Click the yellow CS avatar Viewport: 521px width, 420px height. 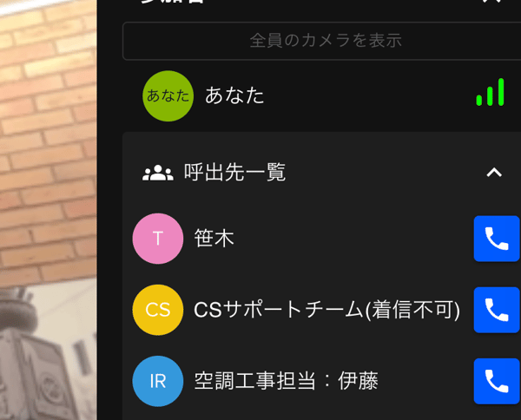click(158, 310)
